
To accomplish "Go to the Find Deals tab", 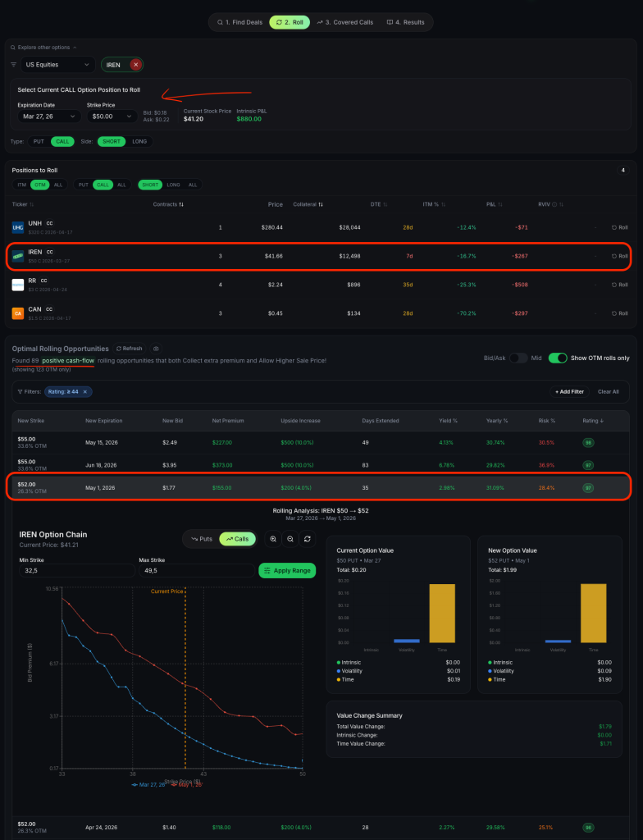I will click(x=238, y=22).
